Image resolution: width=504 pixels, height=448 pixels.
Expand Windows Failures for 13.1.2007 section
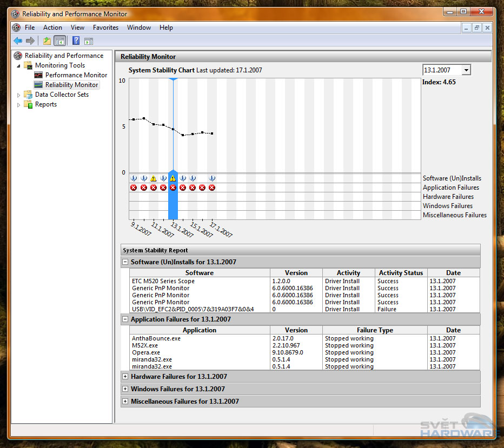tap(125, 389)
